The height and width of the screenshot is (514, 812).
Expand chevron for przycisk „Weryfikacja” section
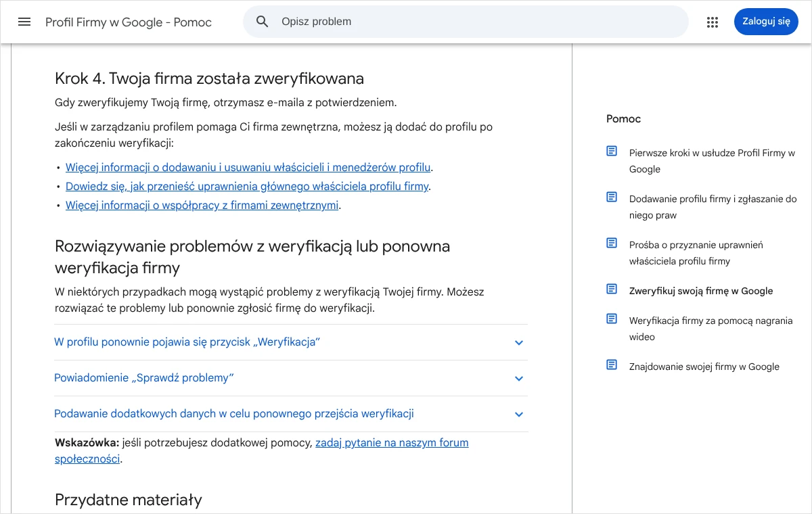(x=519, y=342)
